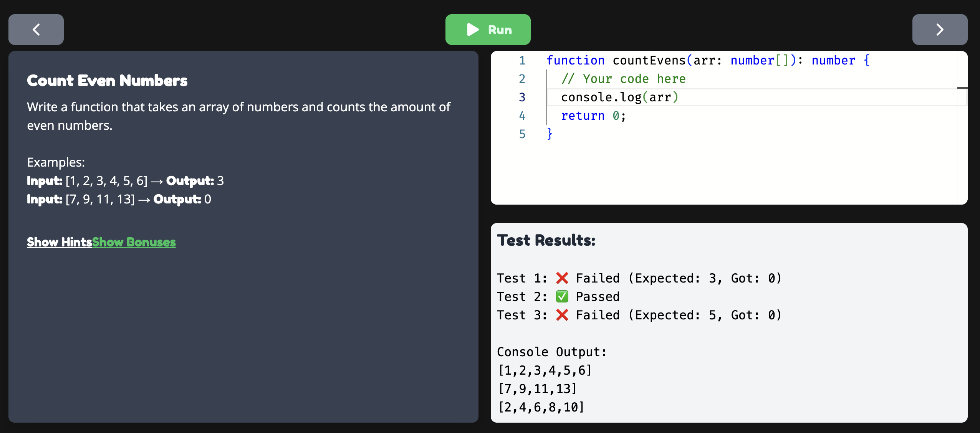Click the editor overview ruler scrollbar

pos(962,128)
